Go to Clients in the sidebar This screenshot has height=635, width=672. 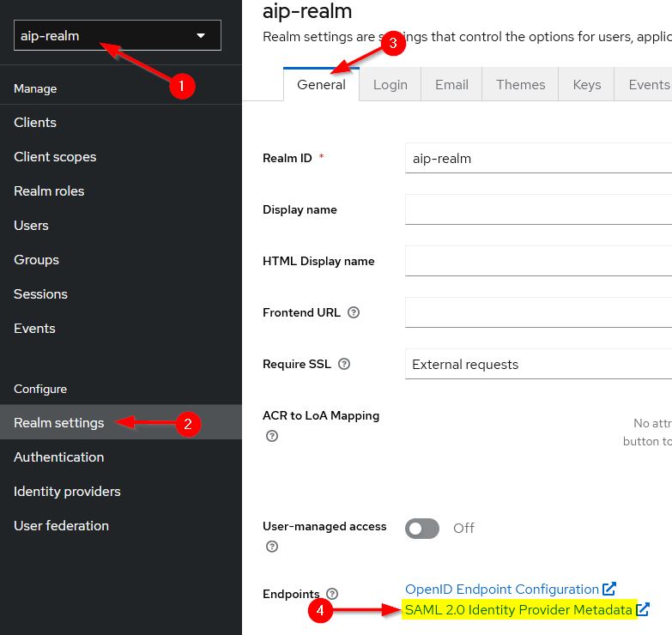[35, 123]
